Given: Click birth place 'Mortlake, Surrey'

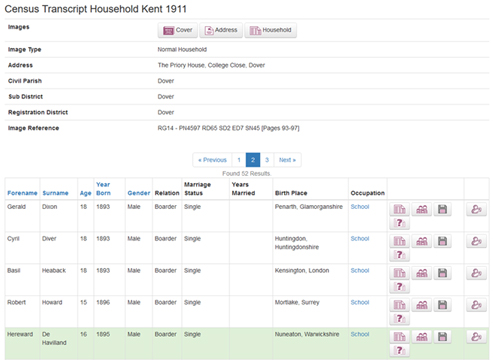Looking at the screenshot, I should click(x=297, y=302).
